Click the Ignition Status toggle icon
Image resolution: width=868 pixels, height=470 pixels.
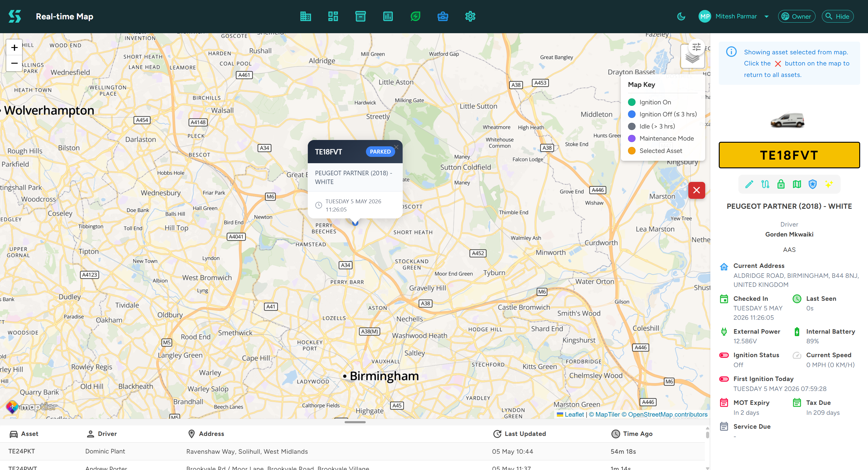click(724, 355)
